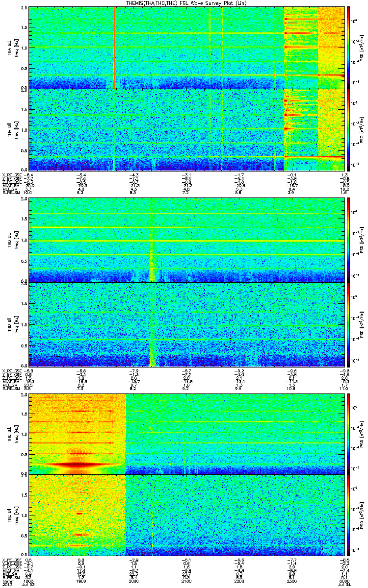The image size is (368, 588).
Task: Click the 0.5 tick on THE BII axis
Action: (25, 535)
